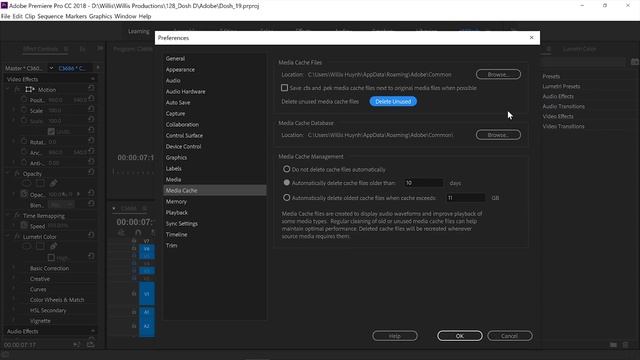
Task: Collapse the Video Effects section
Action: (93, 79)
